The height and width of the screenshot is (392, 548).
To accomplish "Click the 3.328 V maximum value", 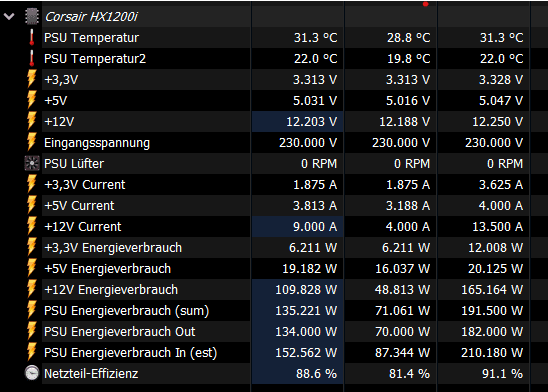I will click(501, 80).
